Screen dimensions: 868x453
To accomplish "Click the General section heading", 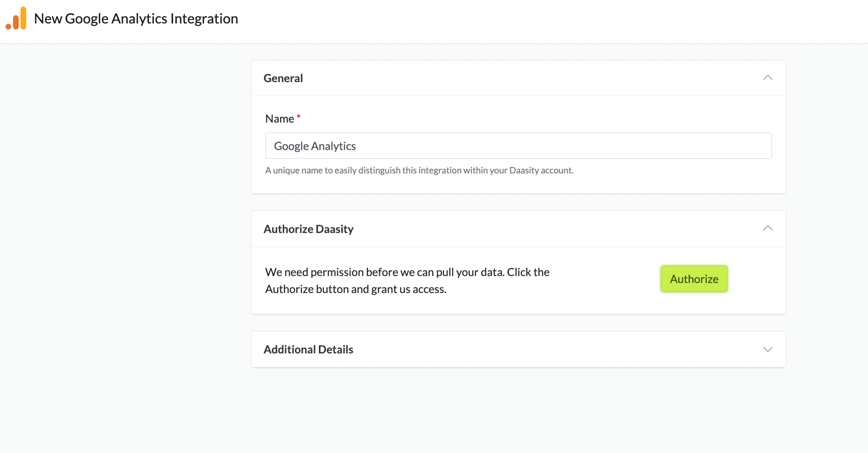I will tap(283, 78).
